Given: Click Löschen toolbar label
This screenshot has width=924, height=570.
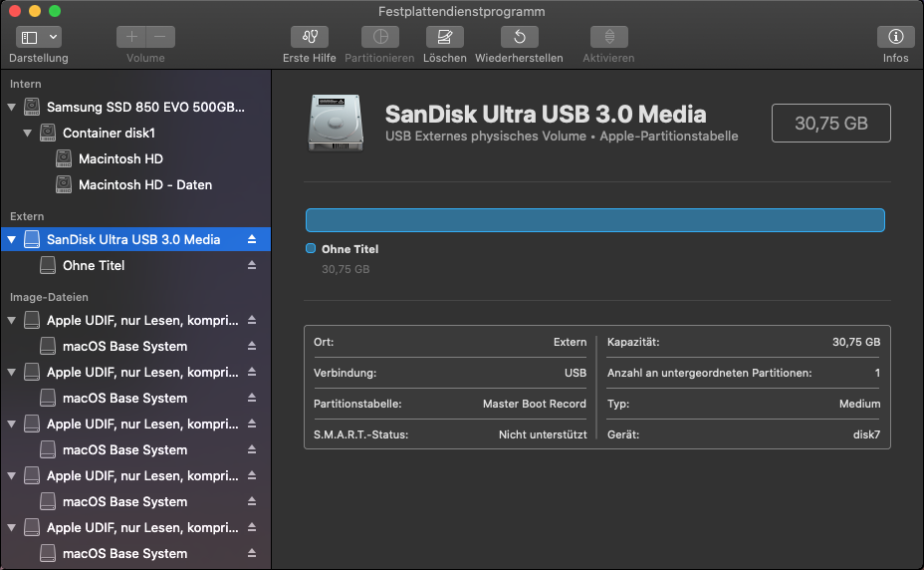Looking at the screenshot, I should (x=445, y=58).
